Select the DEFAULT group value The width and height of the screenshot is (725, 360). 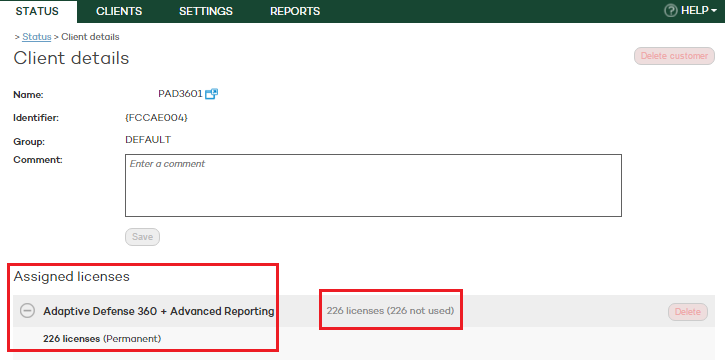(x=148, y=140)
